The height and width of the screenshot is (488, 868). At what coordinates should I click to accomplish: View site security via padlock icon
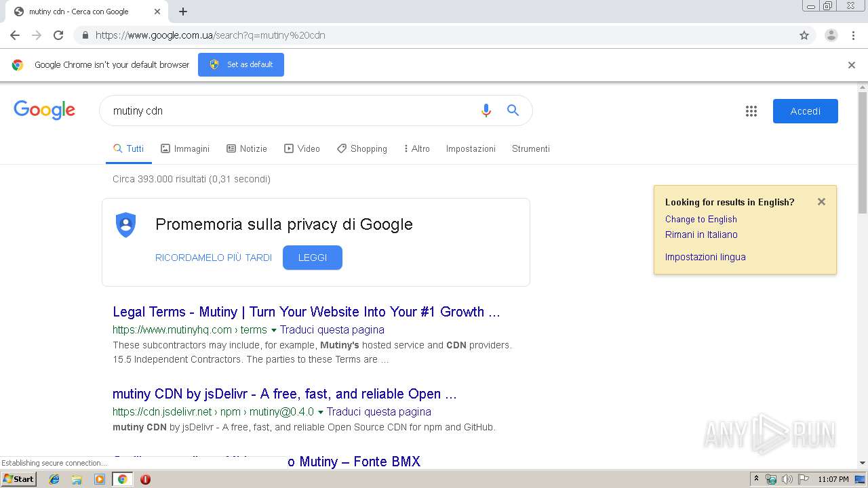tap(85, 35)
